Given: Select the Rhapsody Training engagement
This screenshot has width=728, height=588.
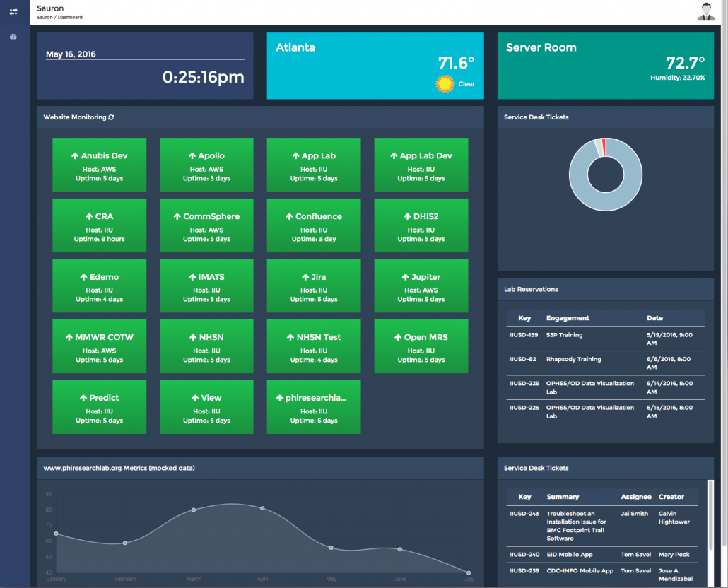Looking at the screenshot, I should point(573,359).
